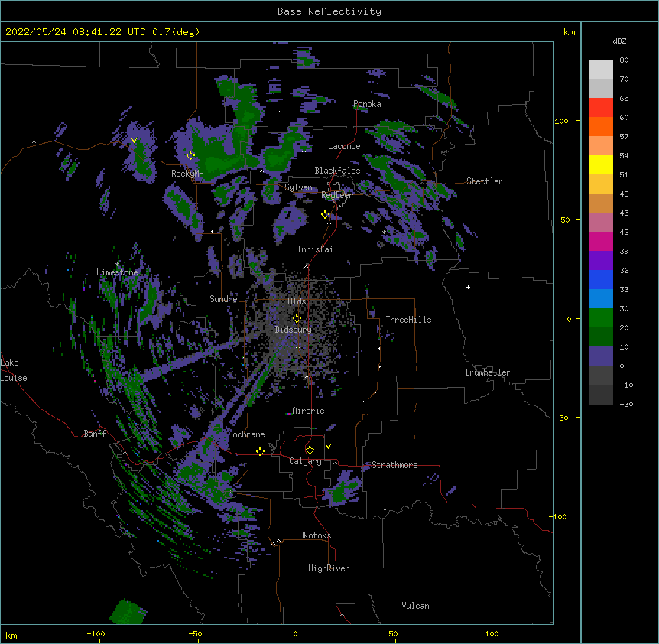
Task: Select the Didsbury label
Action: pyautogui.click(x=294, y=330)
